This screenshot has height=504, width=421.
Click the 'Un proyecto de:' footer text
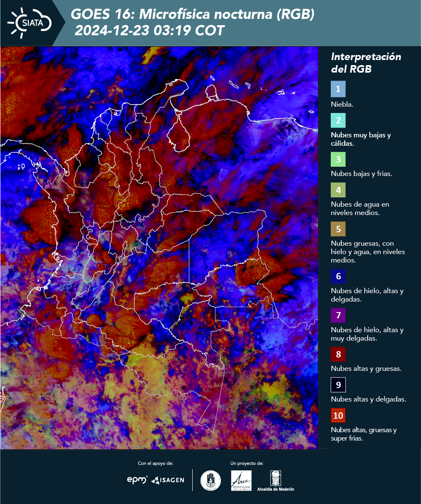coord(247,463)
